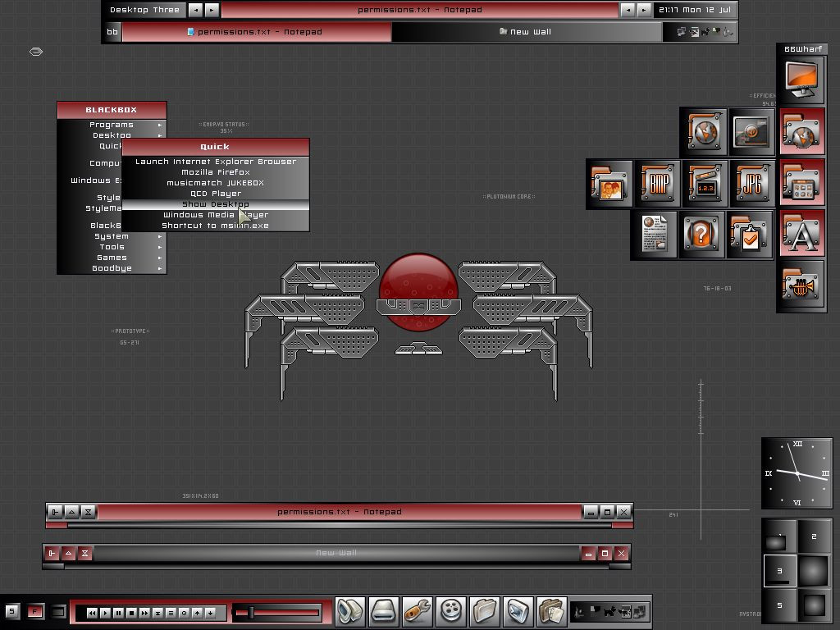Switch to workspace 2 in the pager

pos(812,536)
